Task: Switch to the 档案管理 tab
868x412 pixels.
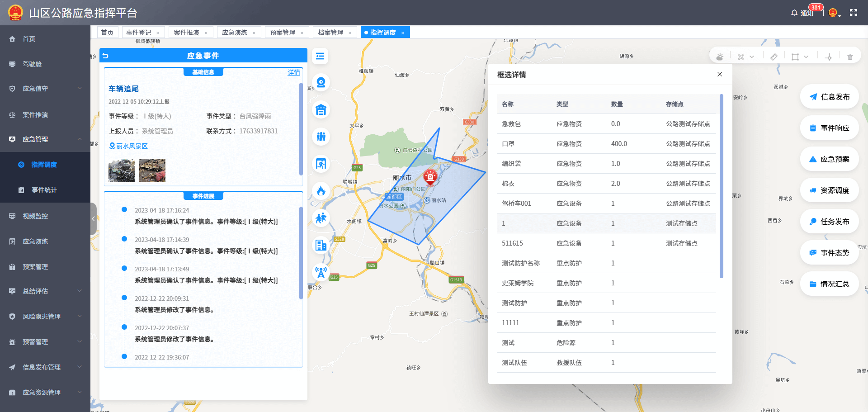Action: (x=331, y=32)
